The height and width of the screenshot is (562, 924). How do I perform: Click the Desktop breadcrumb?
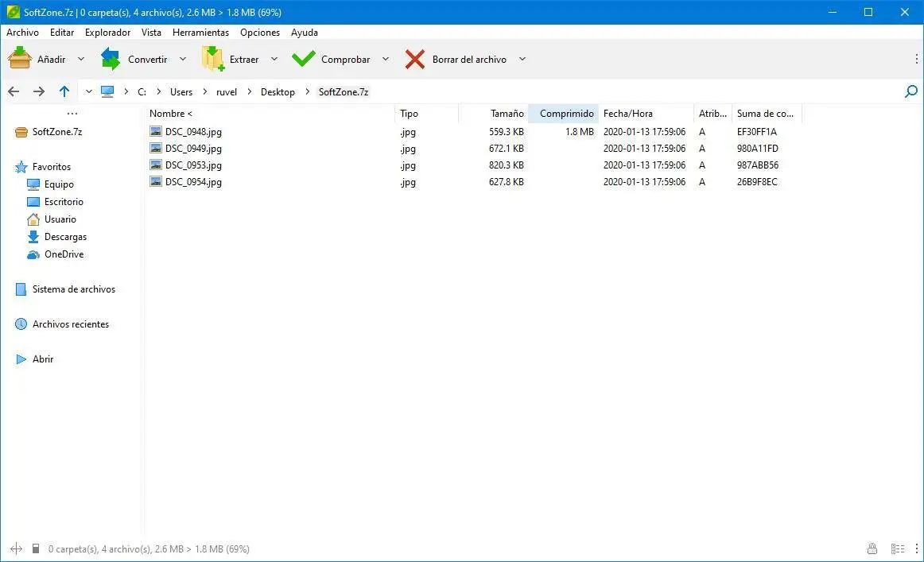click(x=278, y=92)
